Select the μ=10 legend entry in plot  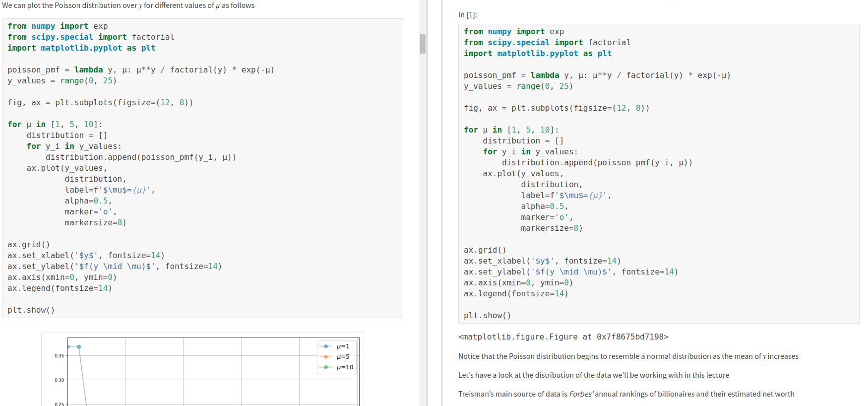coord(337,367)
